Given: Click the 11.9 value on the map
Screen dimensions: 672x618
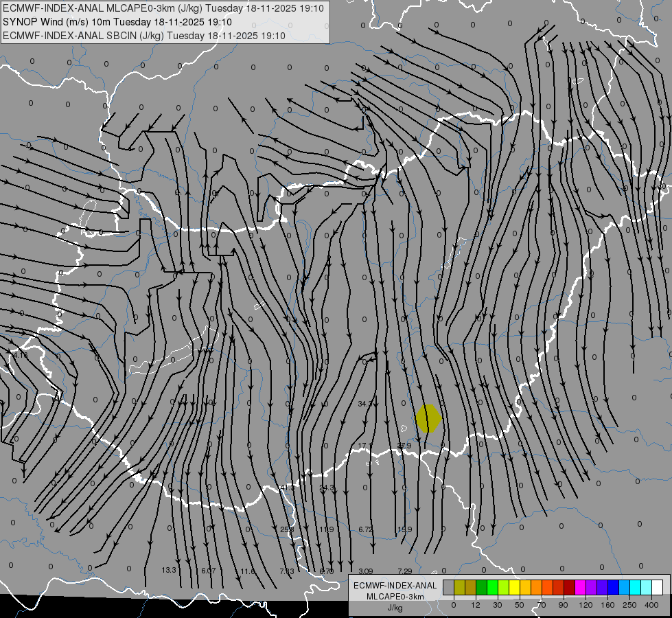Looking at the screenshot, I should 327,529.
